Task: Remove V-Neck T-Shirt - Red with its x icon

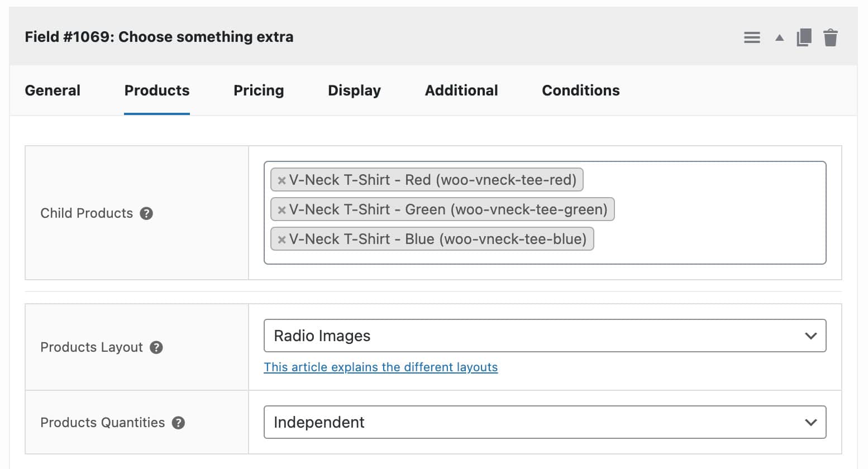Action: tap(281, 180)
